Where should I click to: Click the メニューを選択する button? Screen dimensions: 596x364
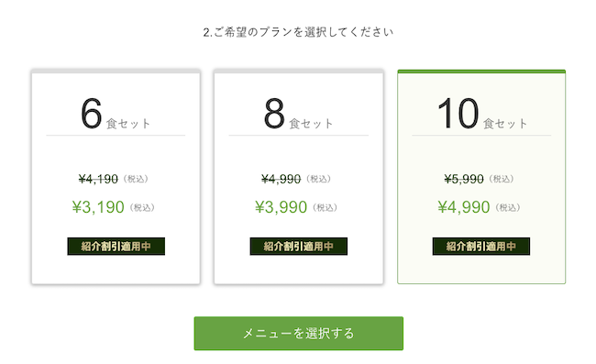click(299, 333)
